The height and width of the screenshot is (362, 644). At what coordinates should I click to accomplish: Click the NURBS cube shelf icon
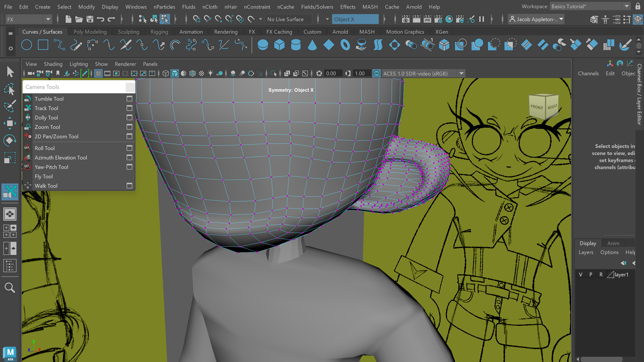tap(279, 45)
